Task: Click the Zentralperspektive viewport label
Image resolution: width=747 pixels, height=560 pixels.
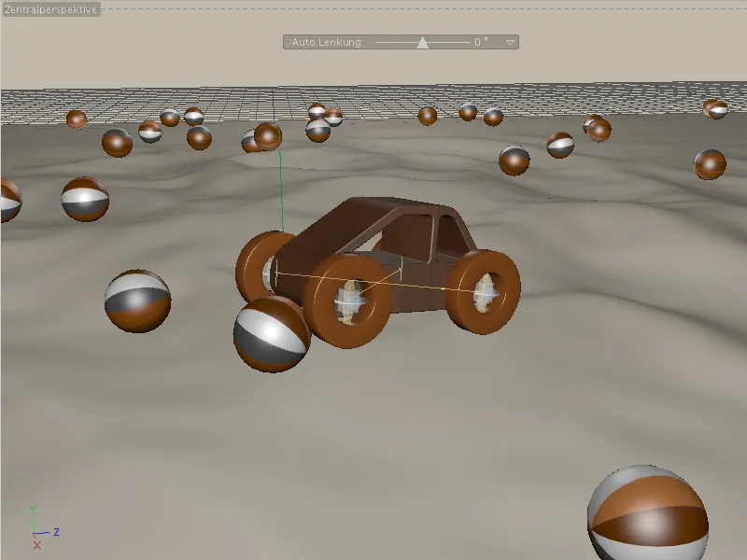Action: tap(51, 9)
